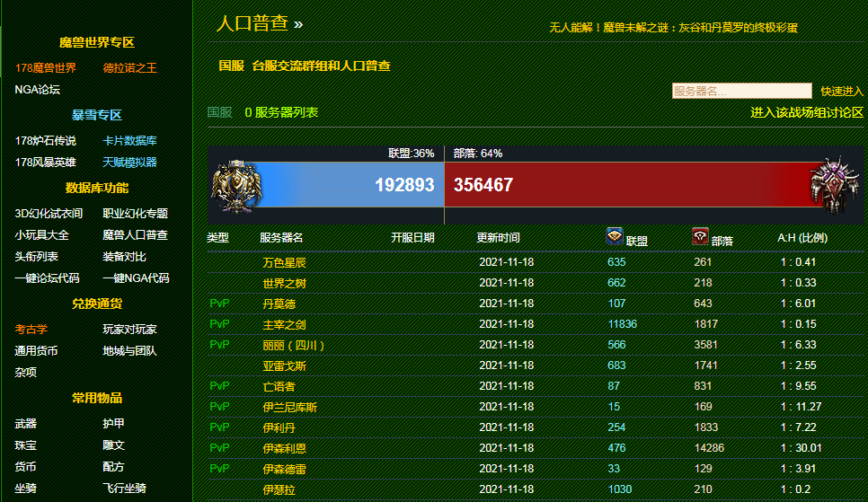
Task: Click the blue Alliance population bar 192893
Action: [343, 185]
